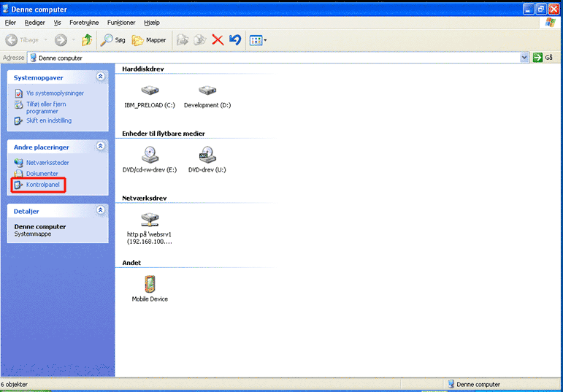Click the Tilføj eller fjern programmer icon

tap(19, 105)
